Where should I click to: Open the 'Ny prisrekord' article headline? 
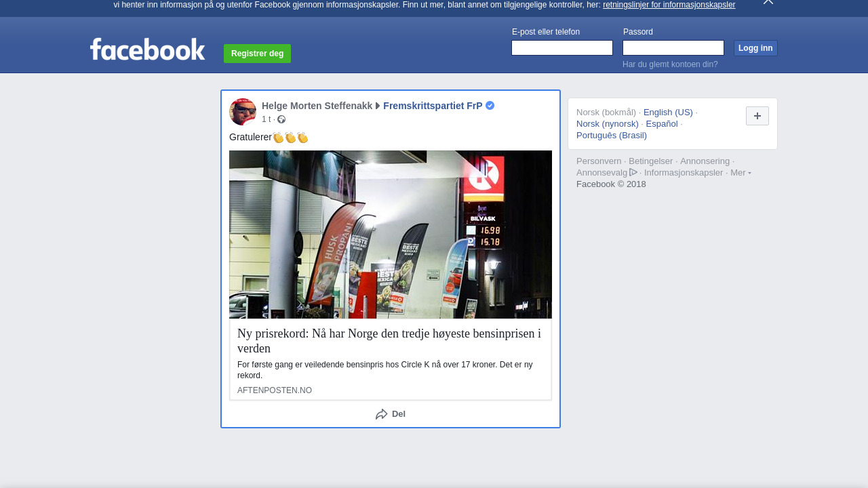[389, 341]
